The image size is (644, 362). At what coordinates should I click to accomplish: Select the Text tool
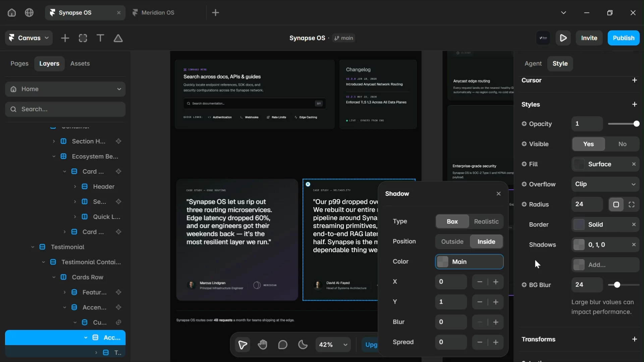100,38
